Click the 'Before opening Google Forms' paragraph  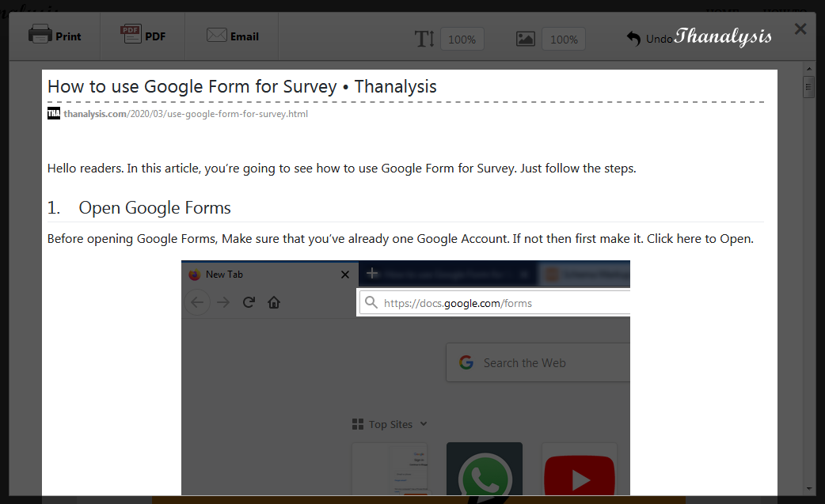pyautogui.click(x=400, y=239)
